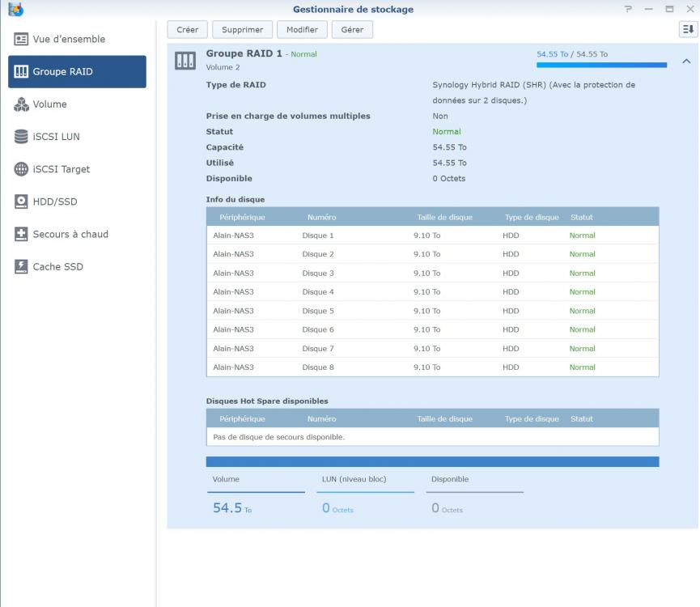Viewport: 700px width, 607px height.
Task: Click the Storage Manager app logo
Action: pyautogui.click(x=15, y=10)
